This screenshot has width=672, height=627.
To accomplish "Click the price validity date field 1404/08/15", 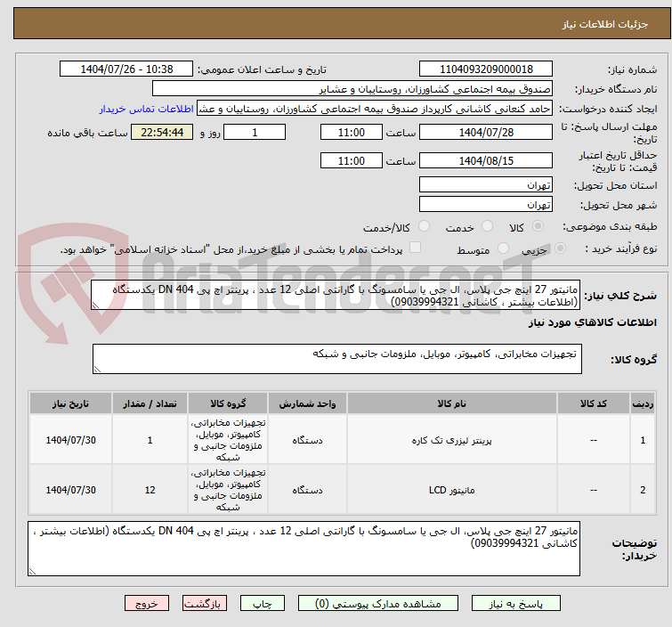I will pyautogui.click(x=485, y=161).
